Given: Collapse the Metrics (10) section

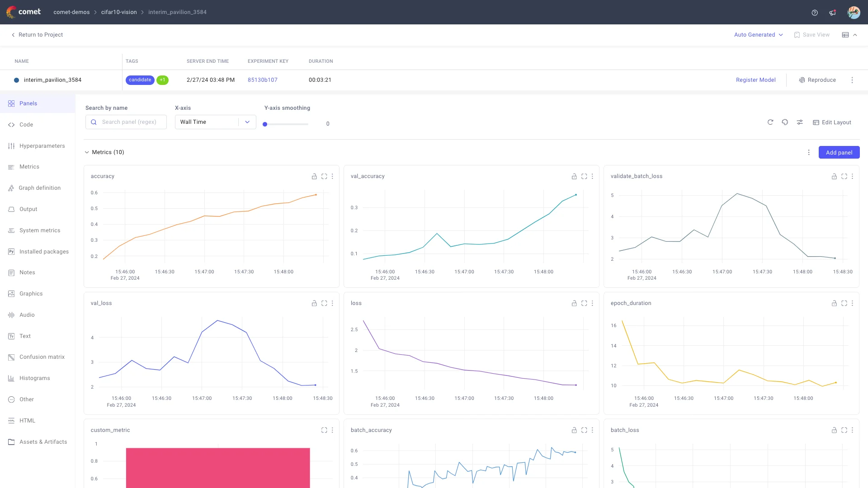Looking at the screenshot, I should (x=87, y=152).
